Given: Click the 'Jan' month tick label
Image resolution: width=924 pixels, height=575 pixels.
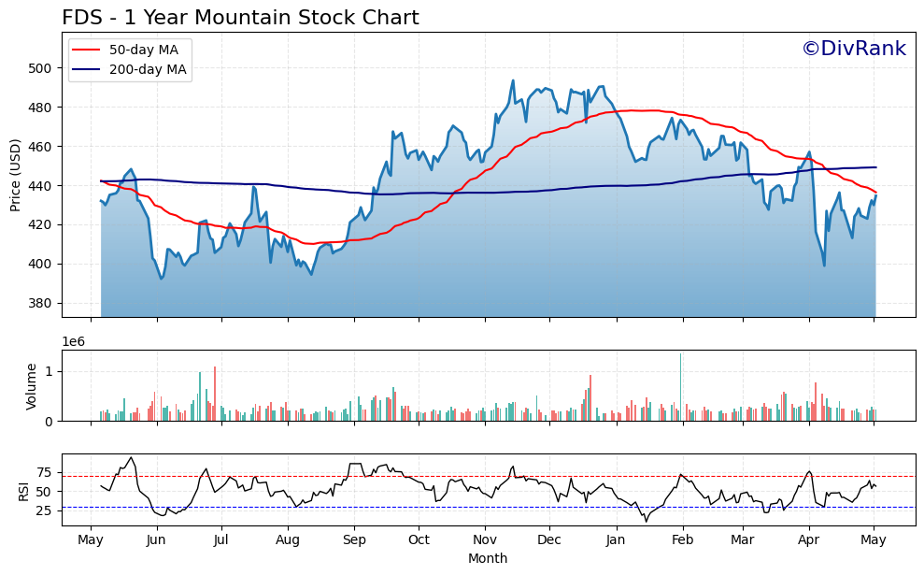Looking at the screenshot, I should point(617,540).
